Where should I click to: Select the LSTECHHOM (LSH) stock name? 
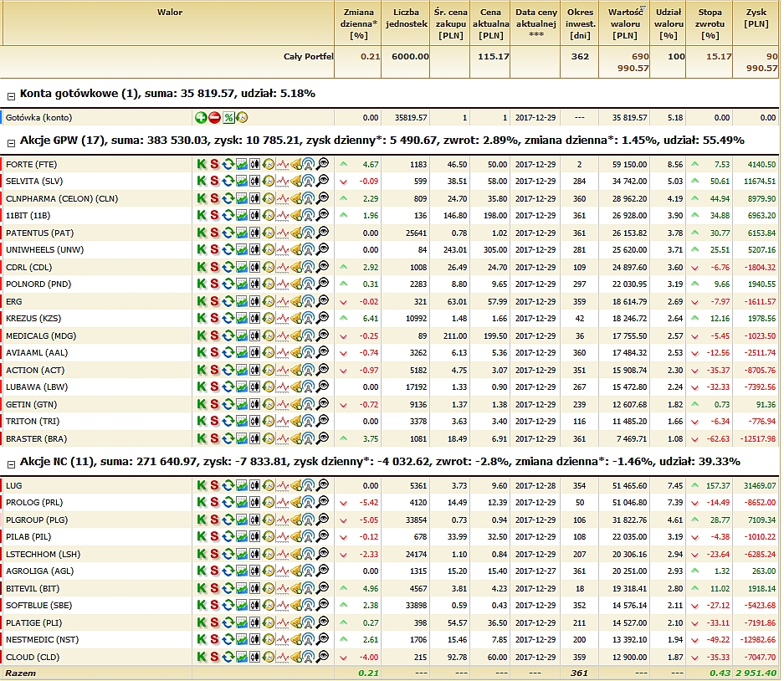click(43, 555)
